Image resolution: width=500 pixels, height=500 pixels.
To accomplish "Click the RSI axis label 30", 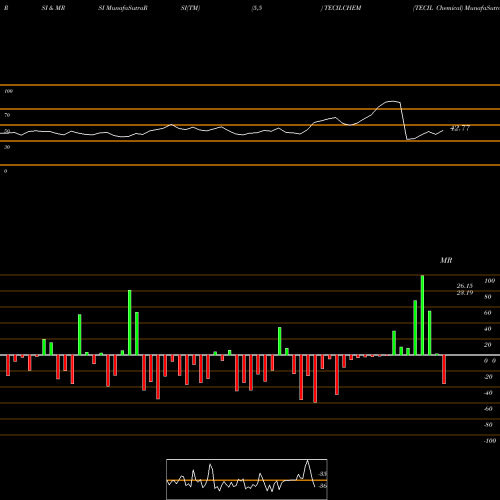I will pos(7,147).
